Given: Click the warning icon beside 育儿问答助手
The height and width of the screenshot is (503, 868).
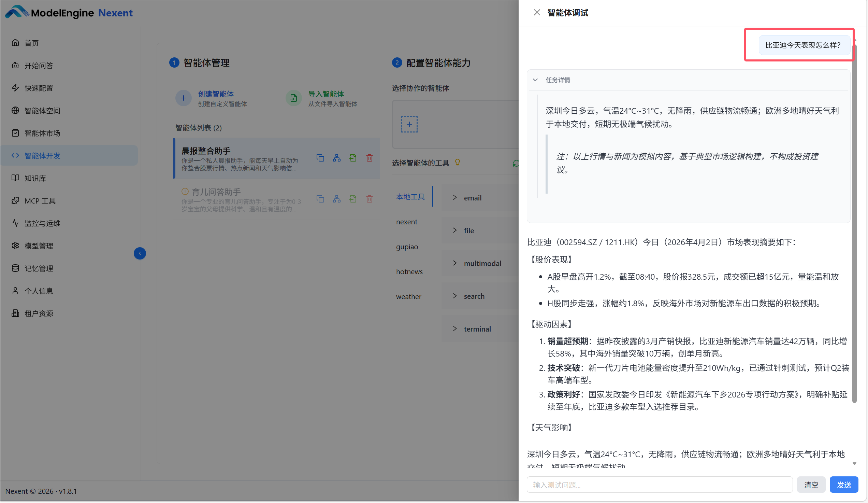Looking at the screenshot, I should point(185,191).
